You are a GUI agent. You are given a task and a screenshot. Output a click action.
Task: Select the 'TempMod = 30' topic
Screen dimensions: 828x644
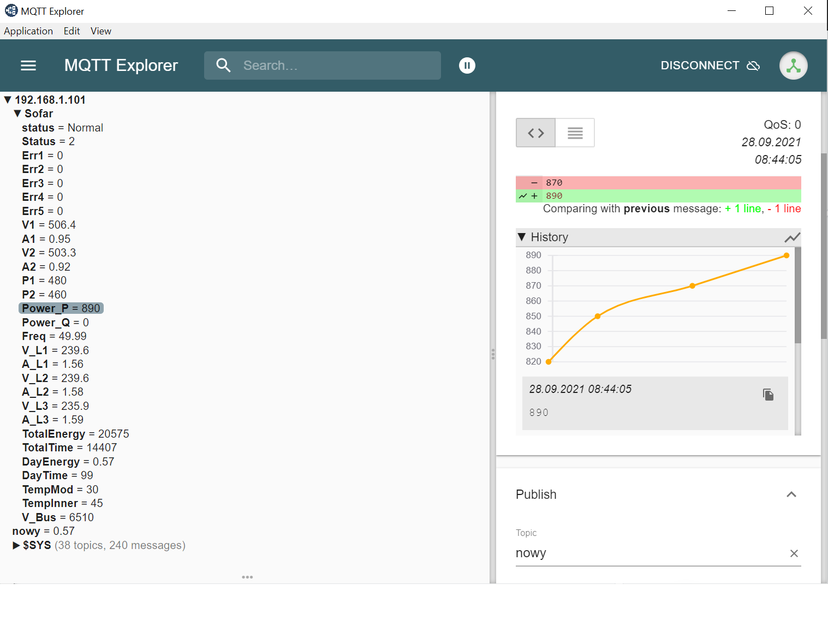tap(60, 490)
